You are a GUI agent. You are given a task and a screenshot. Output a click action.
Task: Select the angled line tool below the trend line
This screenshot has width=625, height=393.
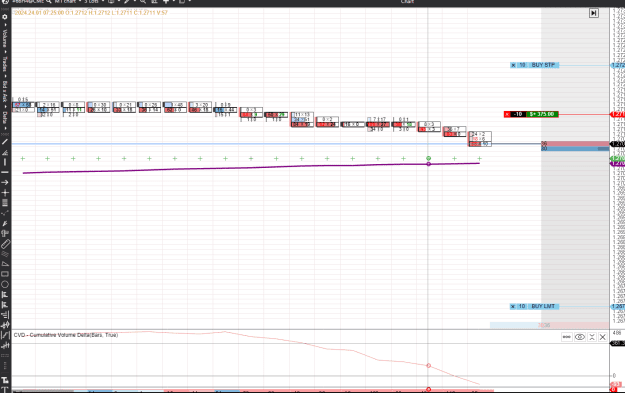point(5,152)
